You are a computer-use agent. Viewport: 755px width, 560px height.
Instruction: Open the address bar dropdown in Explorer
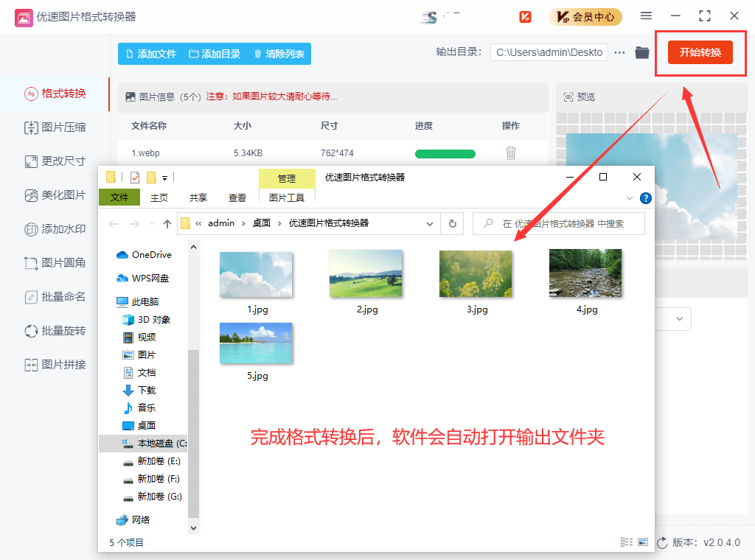pyautogui.click(x=429, y=223)
